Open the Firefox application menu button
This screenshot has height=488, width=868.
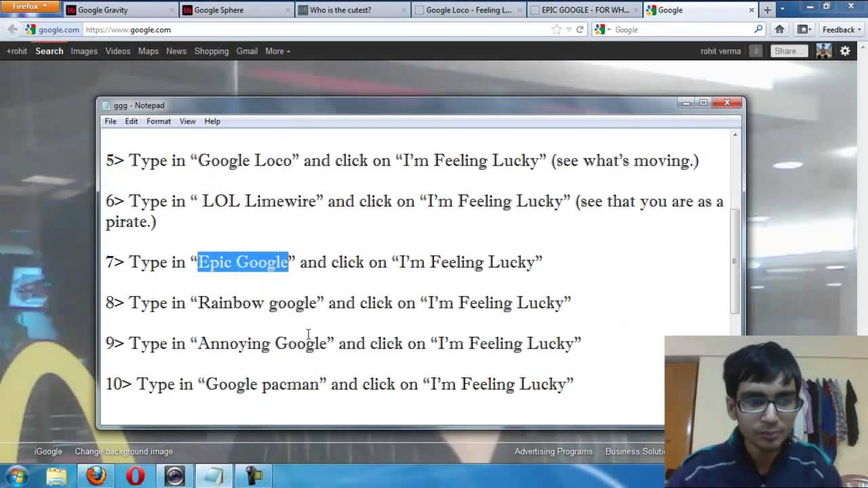click(30, 7)
